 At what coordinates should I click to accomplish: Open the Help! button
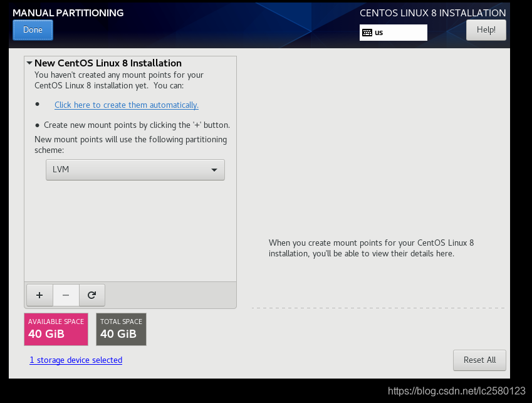click(x=486, y=30)
